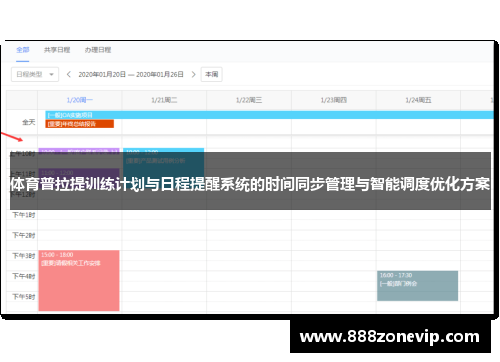This screenshot has width=500, height=362.
Task: Switch to the 全部 tab
Action: 23,50
